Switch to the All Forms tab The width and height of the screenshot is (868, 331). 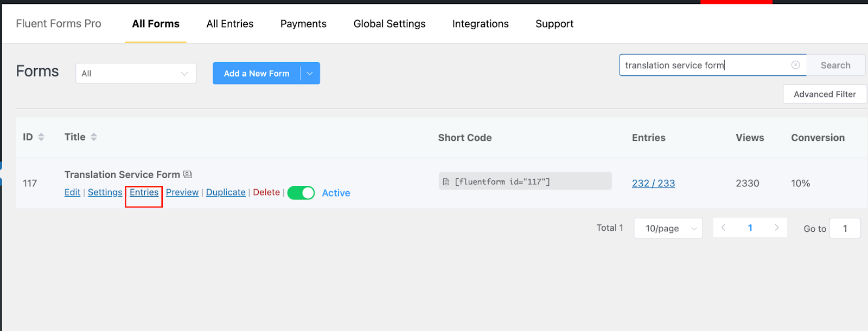pos(156,24)
